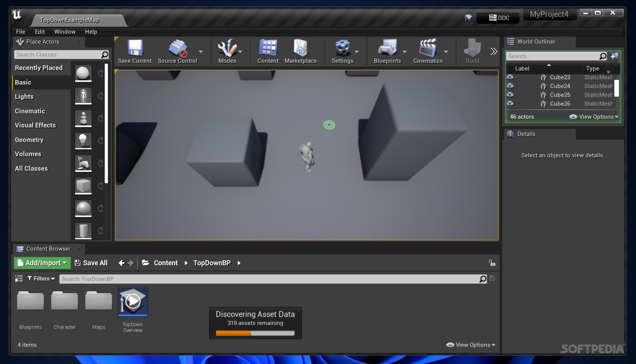The image size is (636, 364).
Task: Open Content Browser View Options dropdown
Action: [x=471, y=345]
